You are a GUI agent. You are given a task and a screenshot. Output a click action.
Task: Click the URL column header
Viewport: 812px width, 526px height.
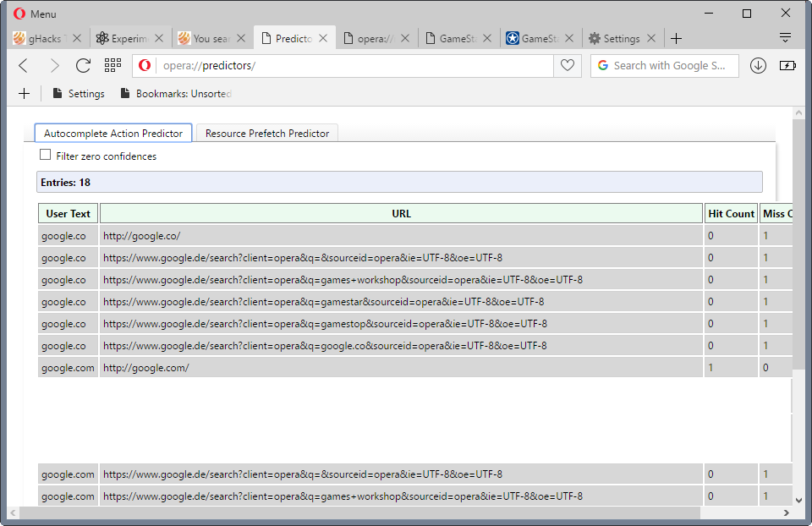(x=401, y=213)
